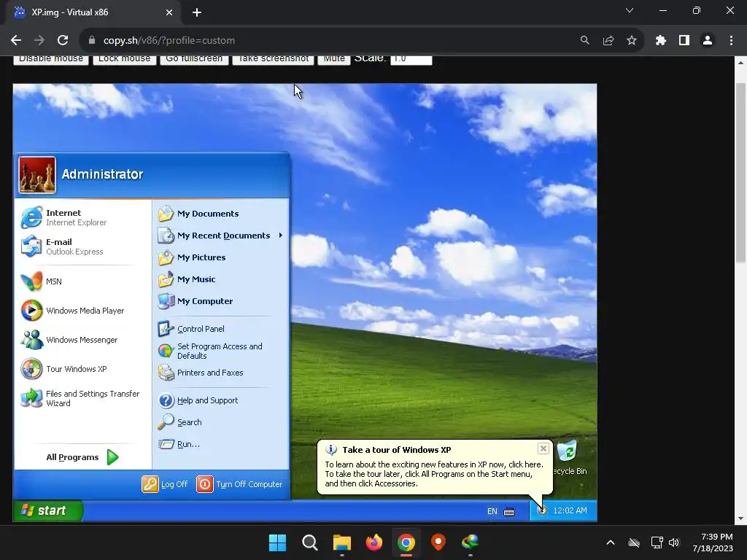
Task: Open Chrome extensions puzzle icon
Action: (x=660, y=41)
